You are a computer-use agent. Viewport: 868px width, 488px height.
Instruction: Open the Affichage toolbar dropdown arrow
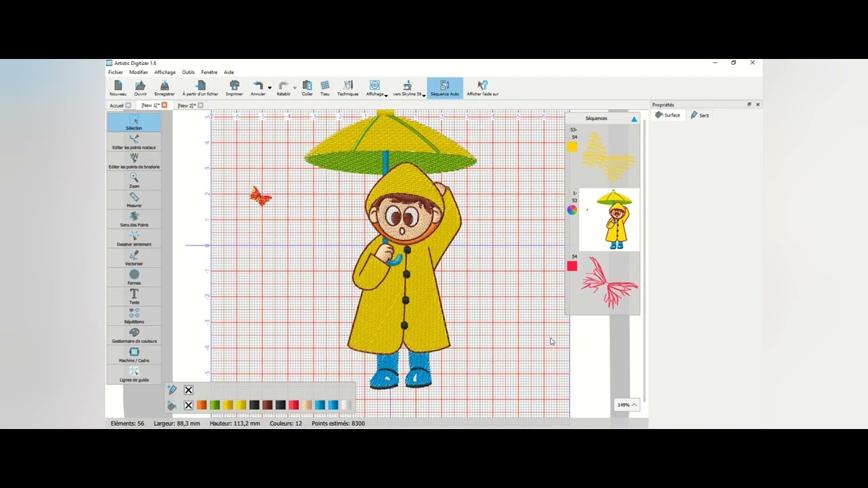pos(386,95)
